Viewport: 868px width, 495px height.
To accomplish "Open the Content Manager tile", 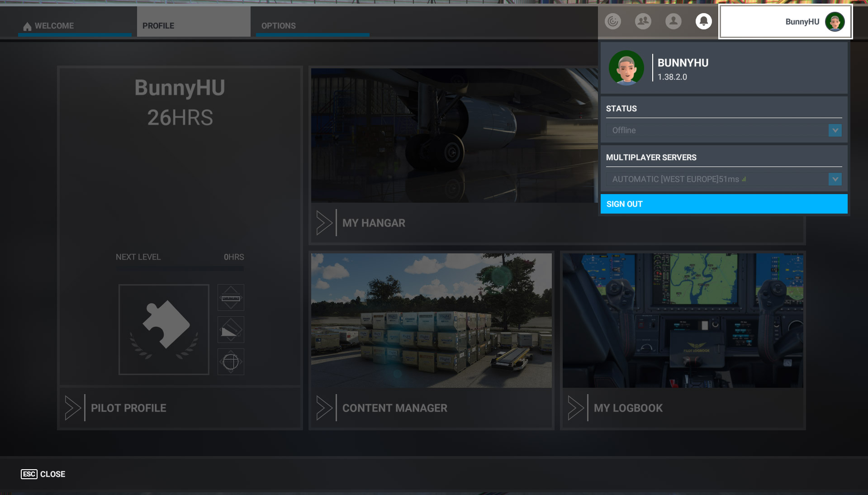I will pyautogui.click(x=431, y=340).
